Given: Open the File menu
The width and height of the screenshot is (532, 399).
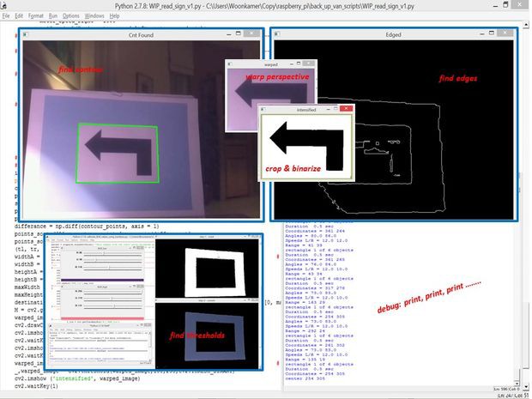Looking at the screenshot, I should tap(6, 16).
